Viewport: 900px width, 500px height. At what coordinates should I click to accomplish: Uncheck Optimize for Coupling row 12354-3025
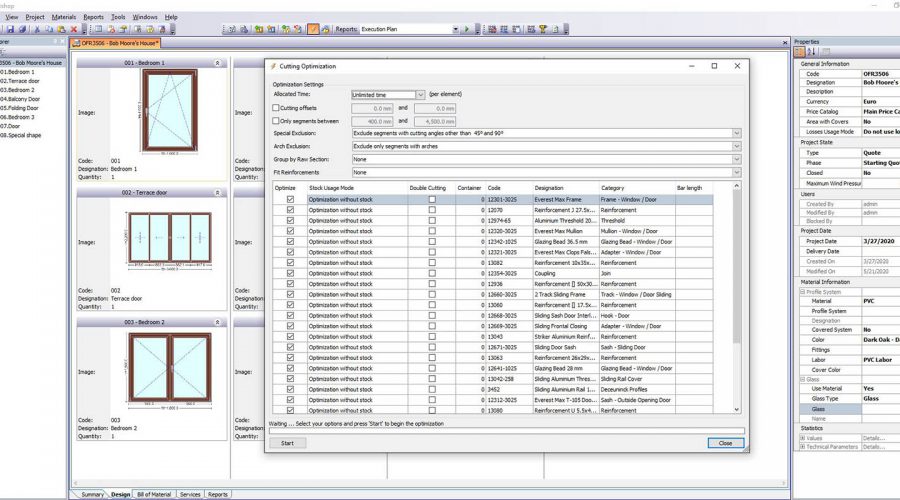(x=290, y=274)
